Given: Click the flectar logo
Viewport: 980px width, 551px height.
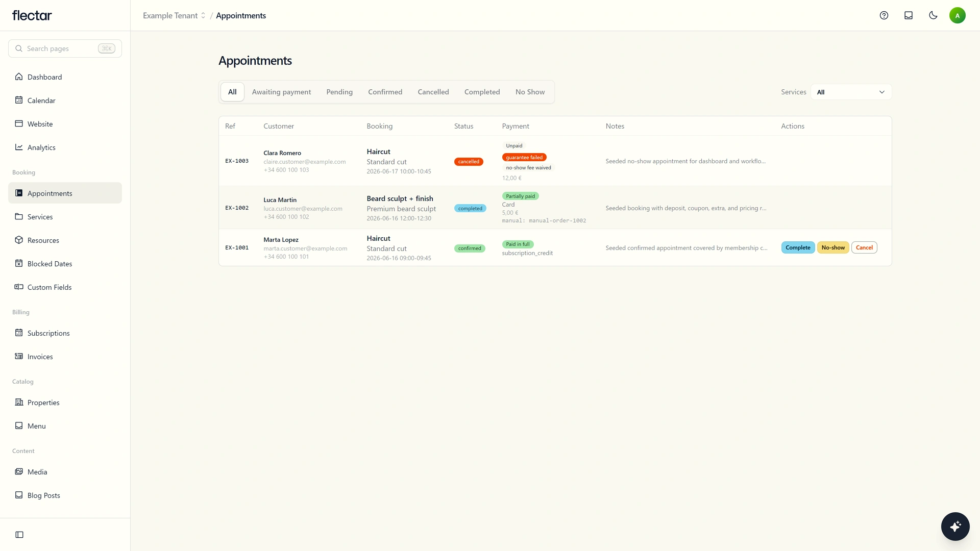Looking at the screenshot, I should [32, 15].
